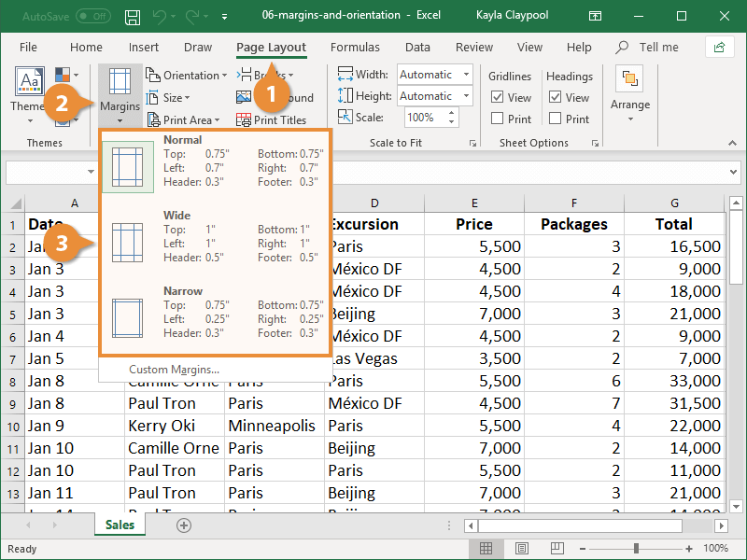Enable Headings Print checkbox
The height and width of the screenshot is (560, 747).
click(555, 119)
